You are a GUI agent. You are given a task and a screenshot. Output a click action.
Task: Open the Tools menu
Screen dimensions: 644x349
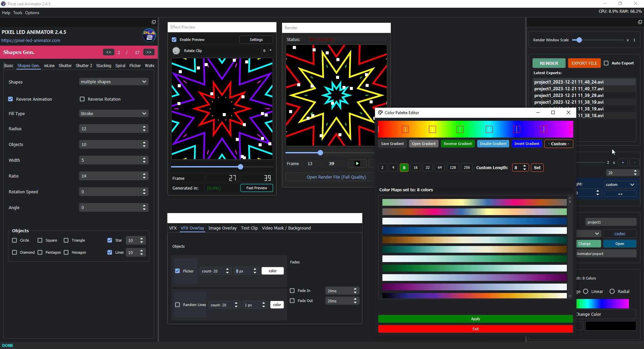17,13
